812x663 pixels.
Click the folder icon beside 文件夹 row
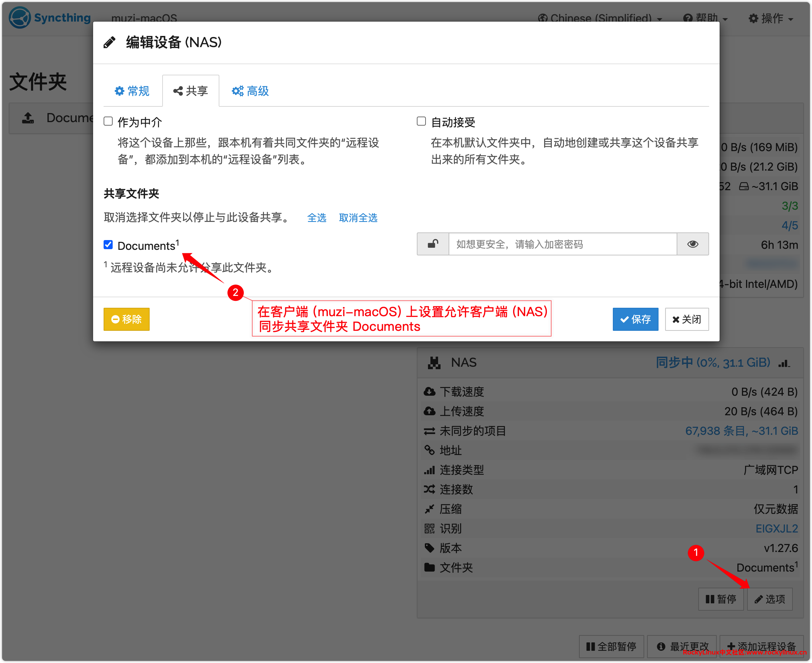[429, 567]
